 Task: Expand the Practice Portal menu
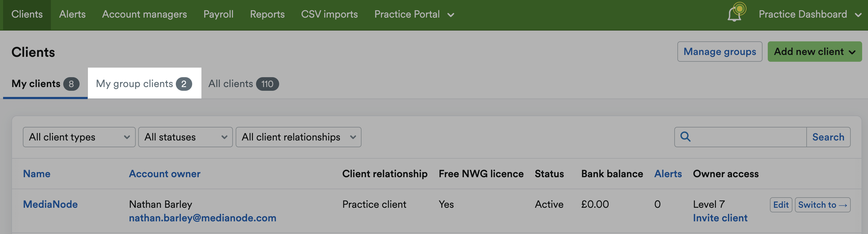[414, 14]
